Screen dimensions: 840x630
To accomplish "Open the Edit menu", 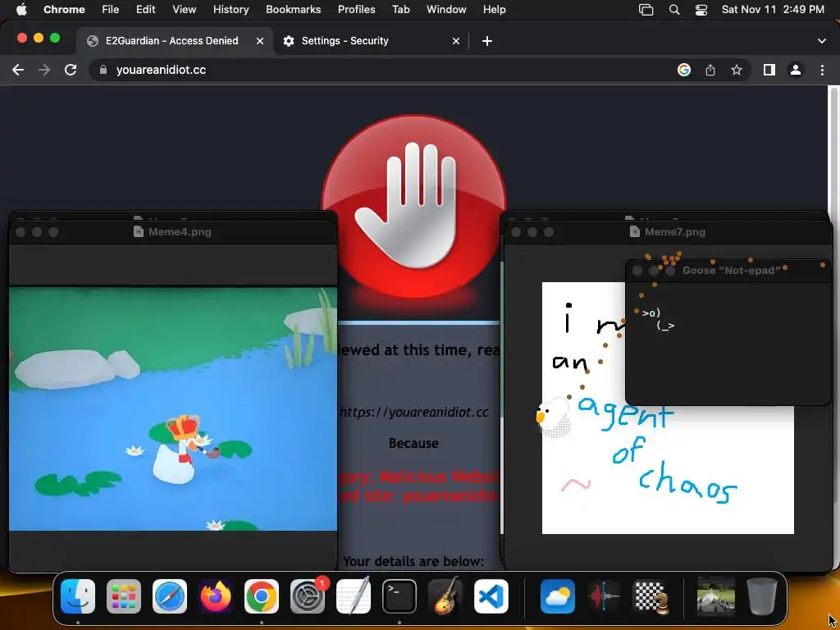I will (x=146, y=10).
